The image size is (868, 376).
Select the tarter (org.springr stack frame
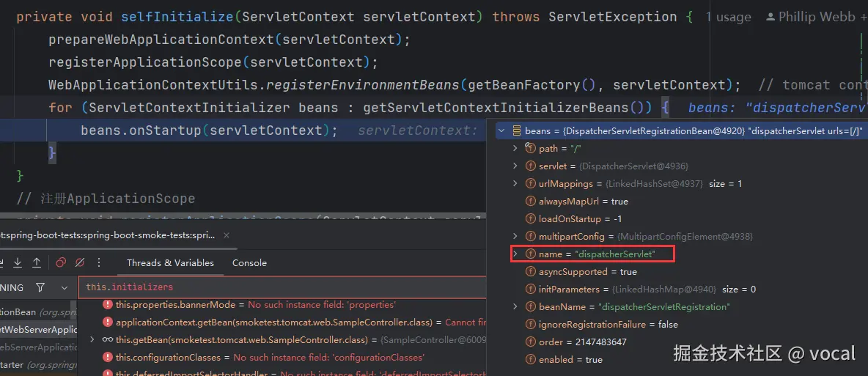tap(39, 366)
